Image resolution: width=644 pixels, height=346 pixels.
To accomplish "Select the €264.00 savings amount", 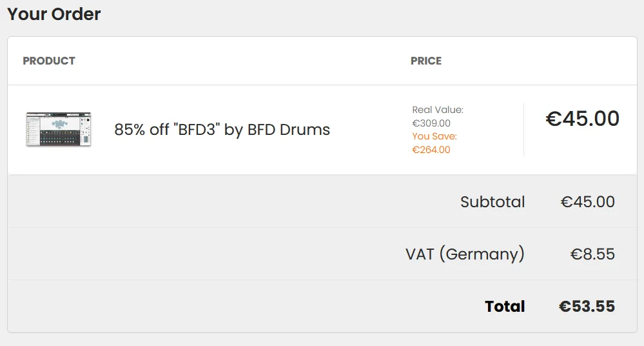I will [431, 150].
